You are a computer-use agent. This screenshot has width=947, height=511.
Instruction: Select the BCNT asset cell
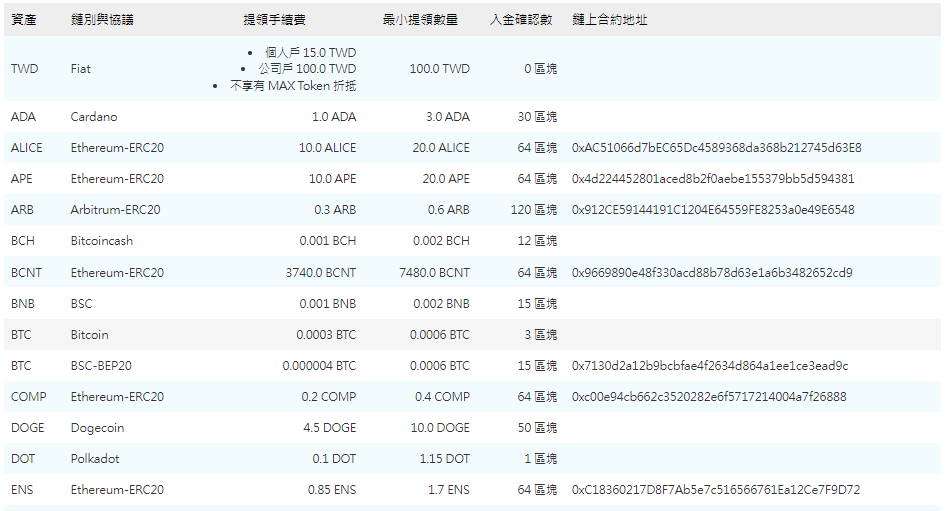click(x=27, y=273)
